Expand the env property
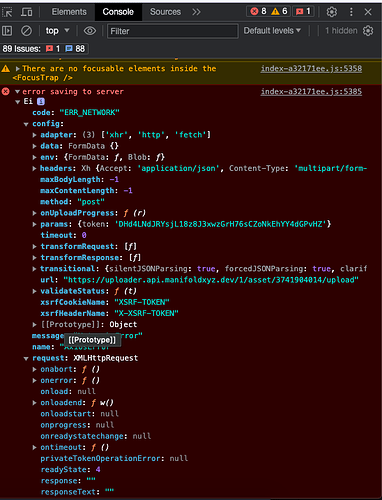The image size is (382, 500). pos(34,157)
